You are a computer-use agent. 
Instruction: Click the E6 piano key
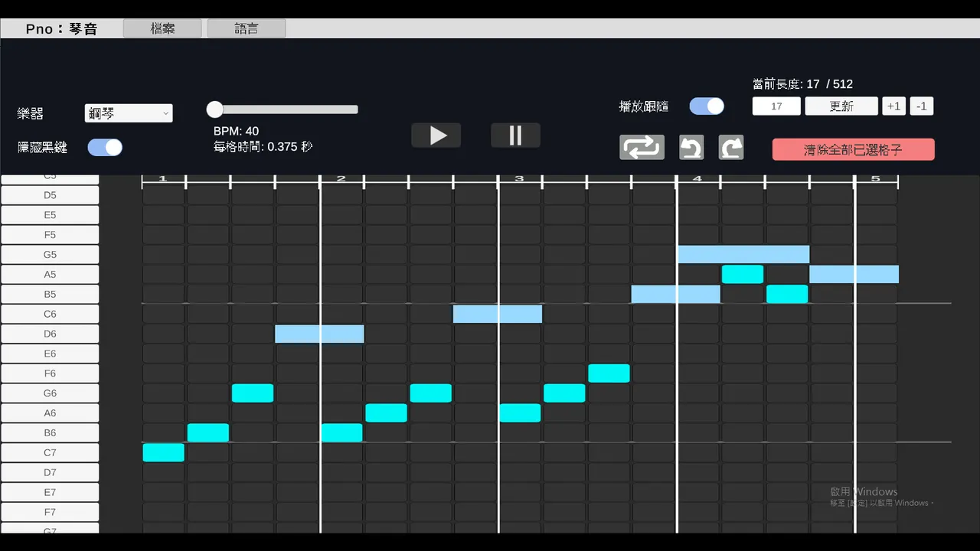tap(50, 354)
